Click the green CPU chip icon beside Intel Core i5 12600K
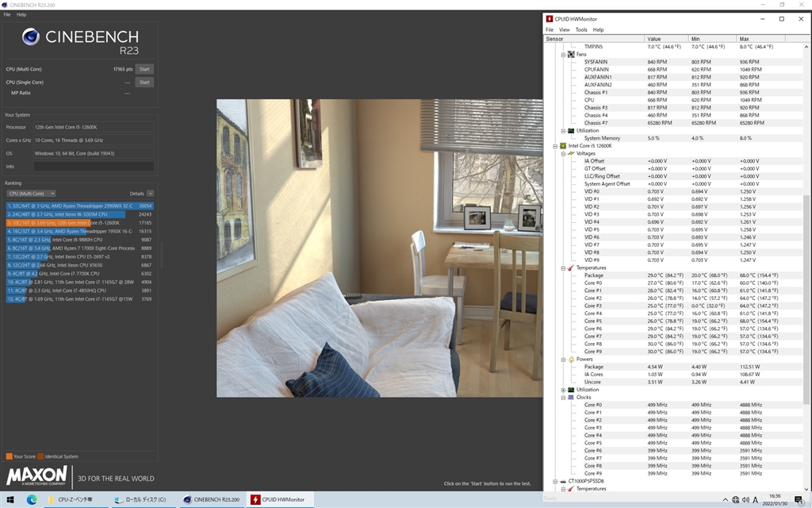The image size is (812, 508). (563, 146)
